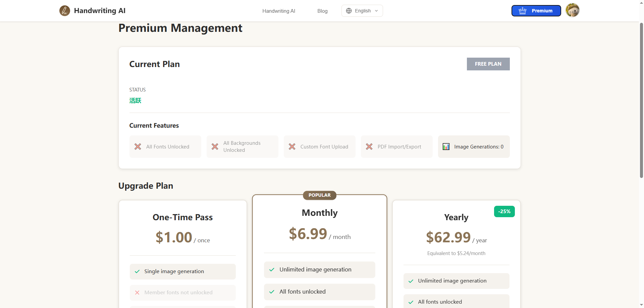Click the 'Premium Management' page heading
This screenshot has width=644, height=308.
[x=180, y=28]
